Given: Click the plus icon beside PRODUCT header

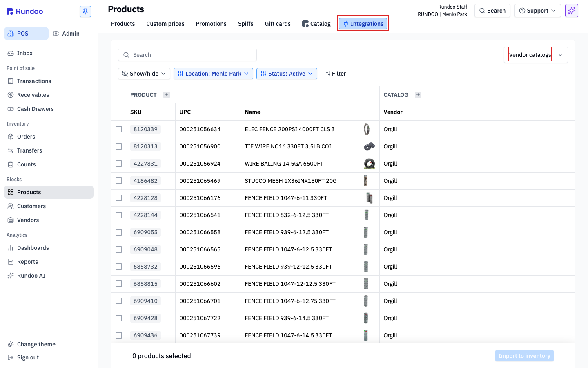Looking at the screenshot, I should 167,95.
